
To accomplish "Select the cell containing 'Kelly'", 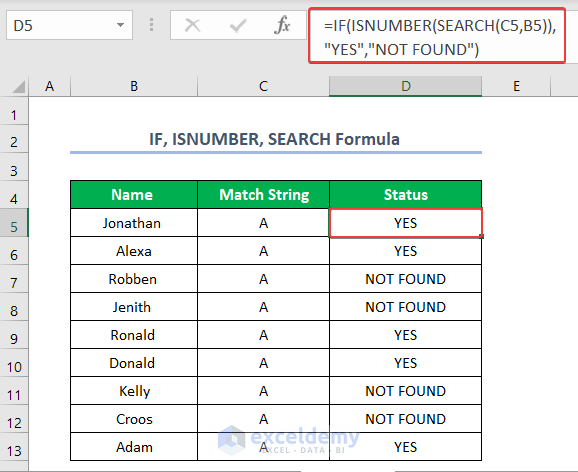I will click(x=134, y=391).
